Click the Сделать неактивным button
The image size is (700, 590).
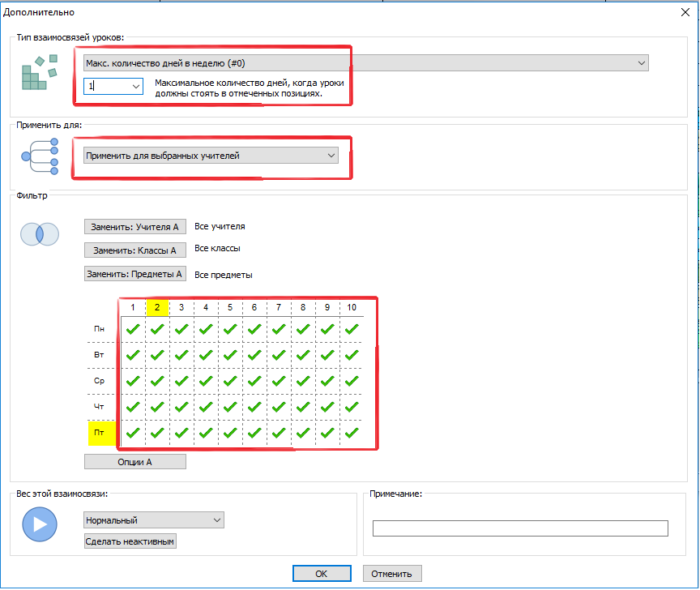130,541
